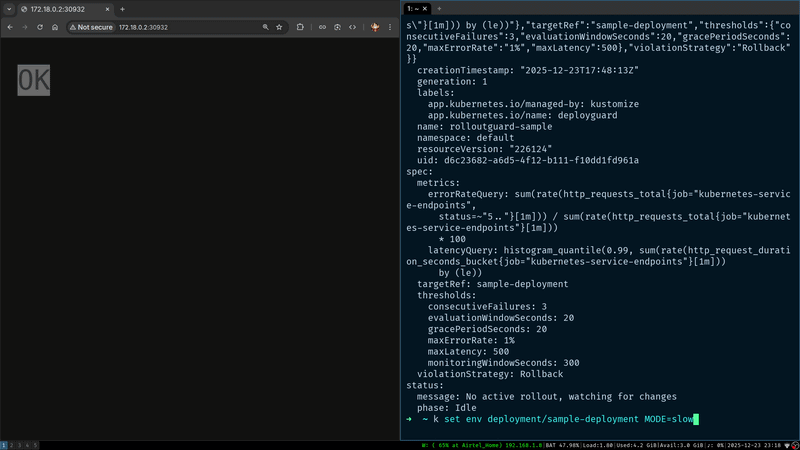Go back in browser history
The height and width of the screenshot is (450, 800).
(x=10, y=27)
